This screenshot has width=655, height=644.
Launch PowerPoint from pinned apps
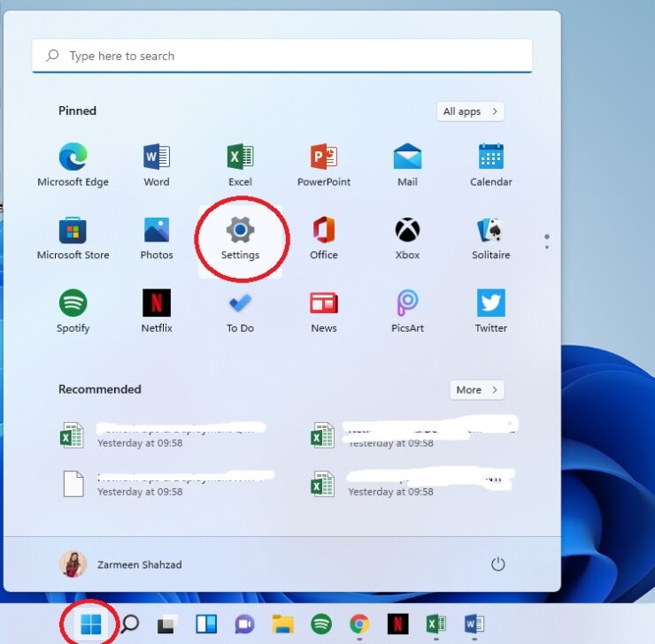pos(324,164)
